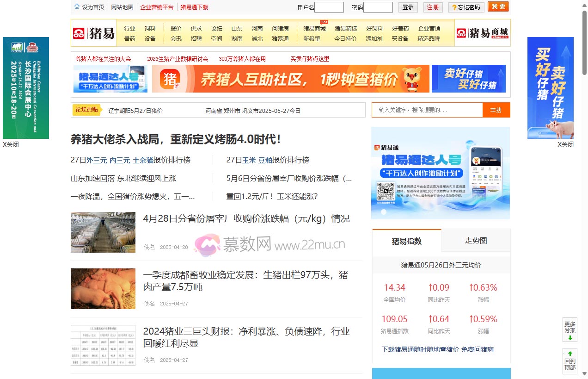The height and width of the screenshot is (379, 588).
Task: Click the 登录 login button
Action: [408, 7]
